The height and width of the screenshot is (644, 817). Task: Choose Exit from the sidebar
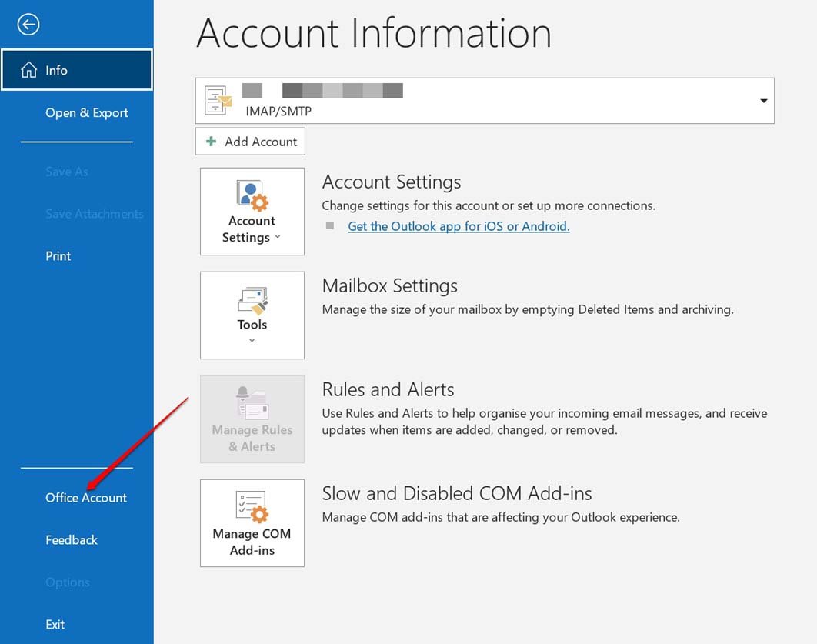tap(55, 624)
